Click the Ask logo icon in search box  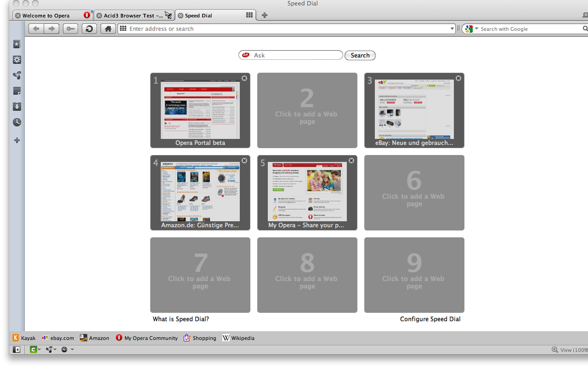coord(246,55)
